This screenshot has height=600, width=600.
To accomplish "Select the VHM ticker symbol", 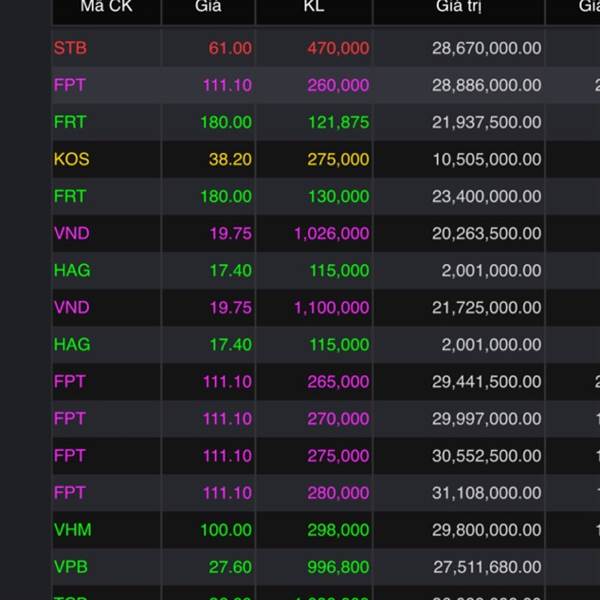I will 72,529.
